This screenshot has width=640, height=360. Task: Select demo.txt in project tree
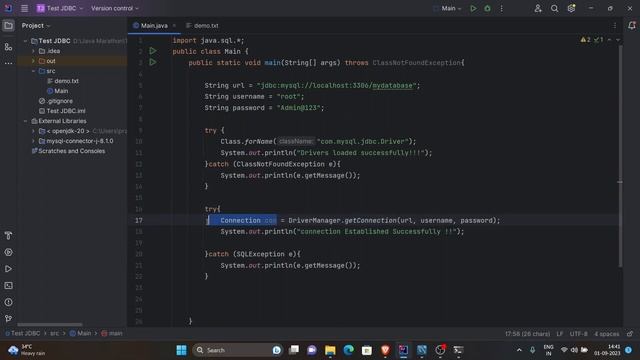pyautogui.click(x=63, y=81)
